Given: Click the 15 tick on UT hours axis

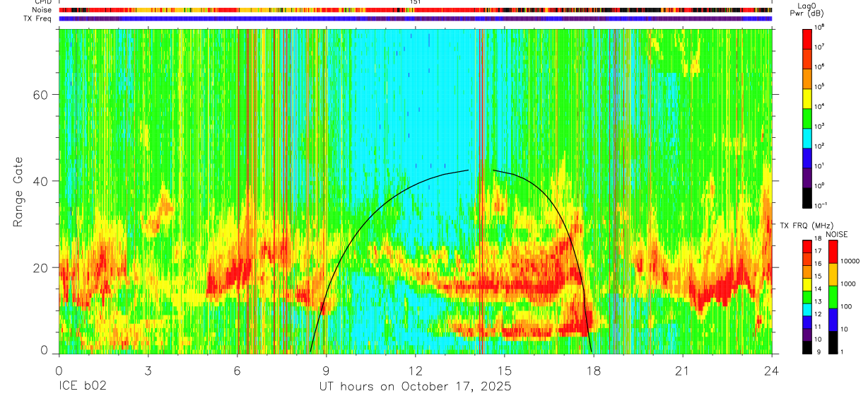Looking at the screenshot, I should tap(505, 370).
